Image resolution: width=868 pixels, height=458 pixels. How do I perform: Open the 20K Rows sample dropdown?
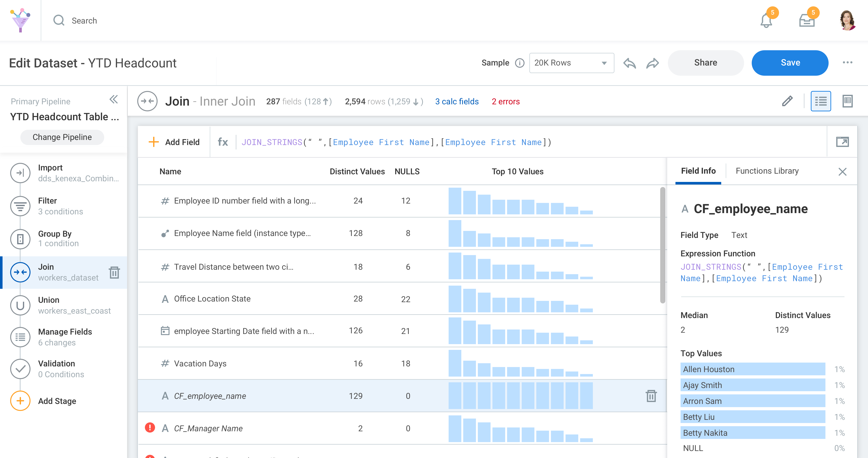click(571, 63)
